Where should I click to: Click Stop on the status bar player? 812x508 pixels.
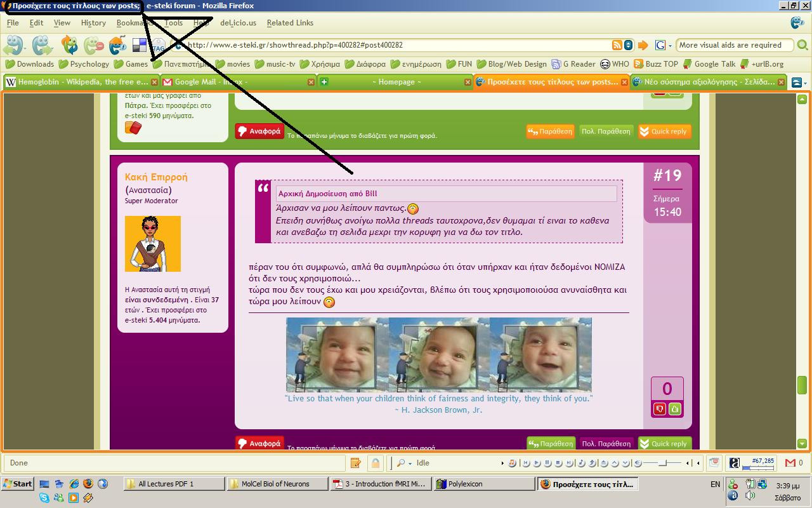tap(559, 463)
